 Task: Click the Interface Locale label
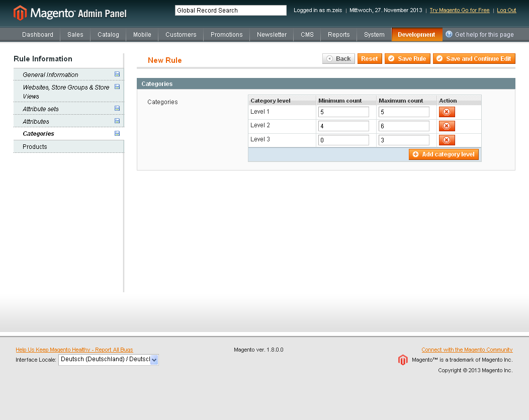click(x=36, y=360)
